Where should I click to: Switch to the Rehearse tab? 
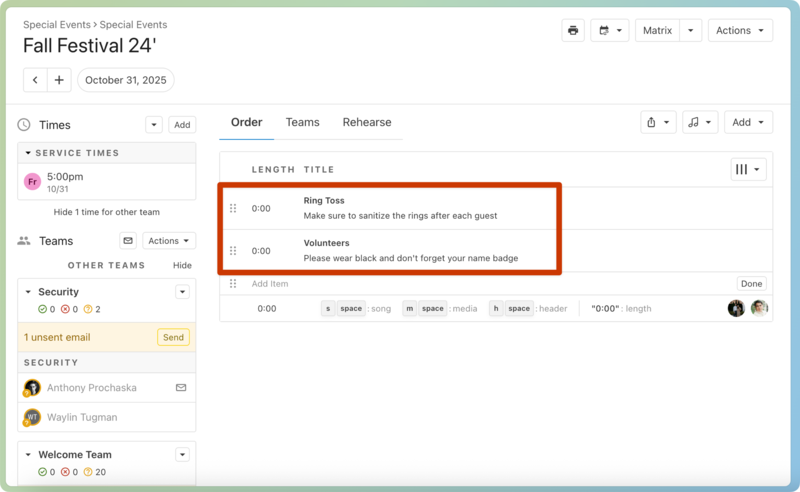click(x=367, y=122)
